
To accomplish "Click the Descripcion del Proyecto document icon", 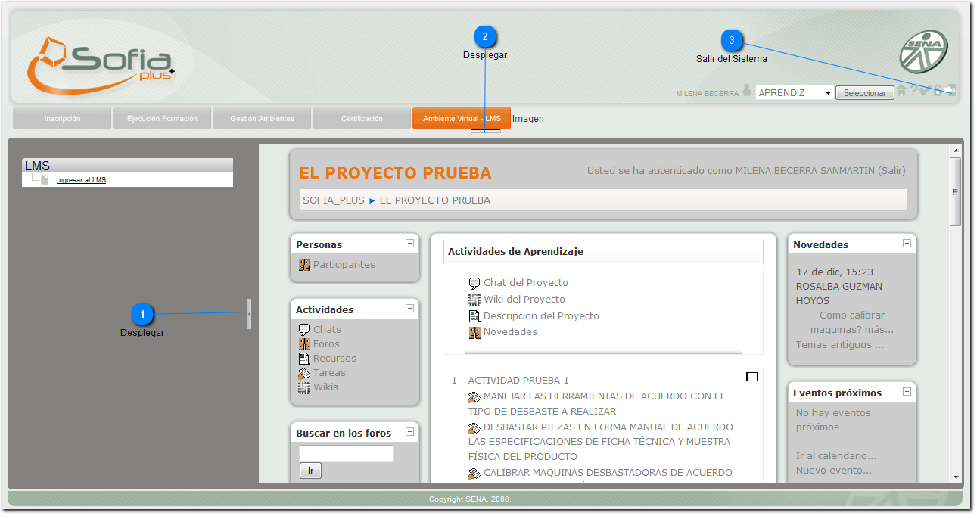I will tap(474, 316).
